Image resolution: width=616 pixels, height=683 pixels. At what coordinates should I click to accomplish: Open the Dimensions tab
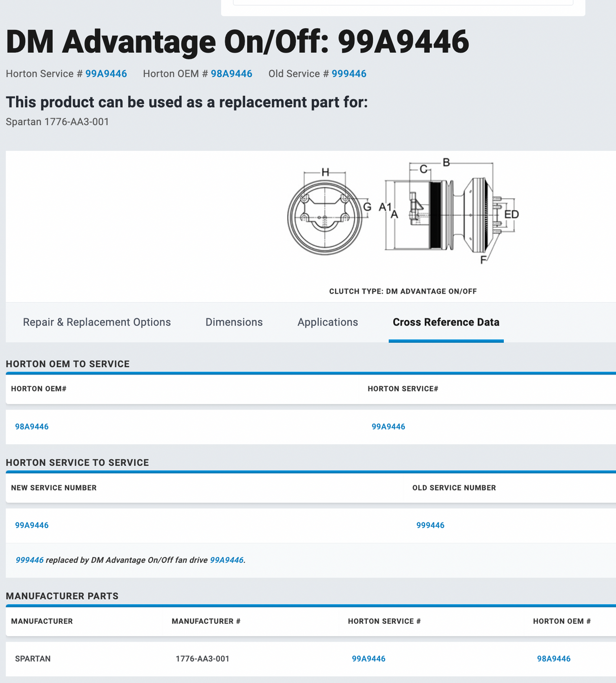click(x=234, y=322)
